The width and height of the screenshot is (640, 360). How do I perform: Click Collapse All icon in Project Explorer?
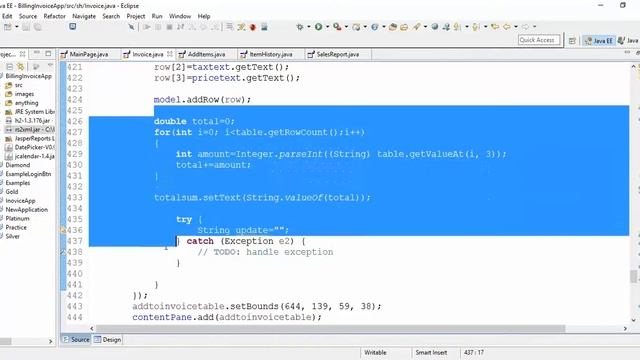point(10,67)
